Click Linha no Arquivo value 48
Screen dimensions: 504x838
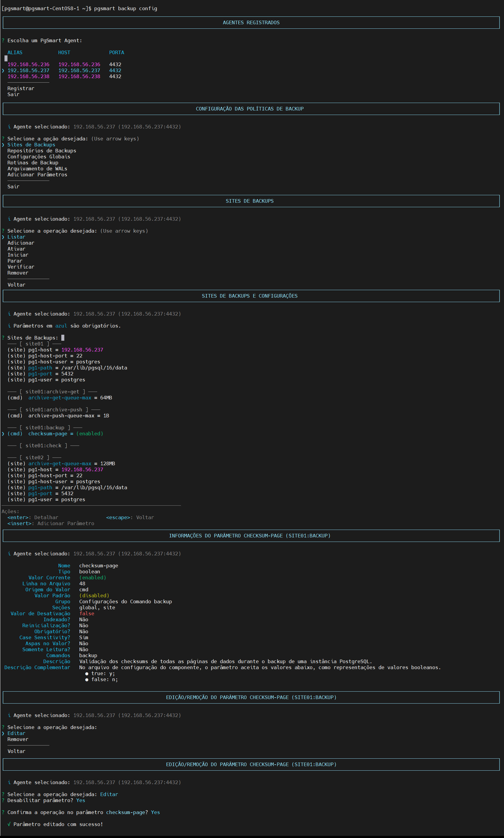(x=82, y=584)
